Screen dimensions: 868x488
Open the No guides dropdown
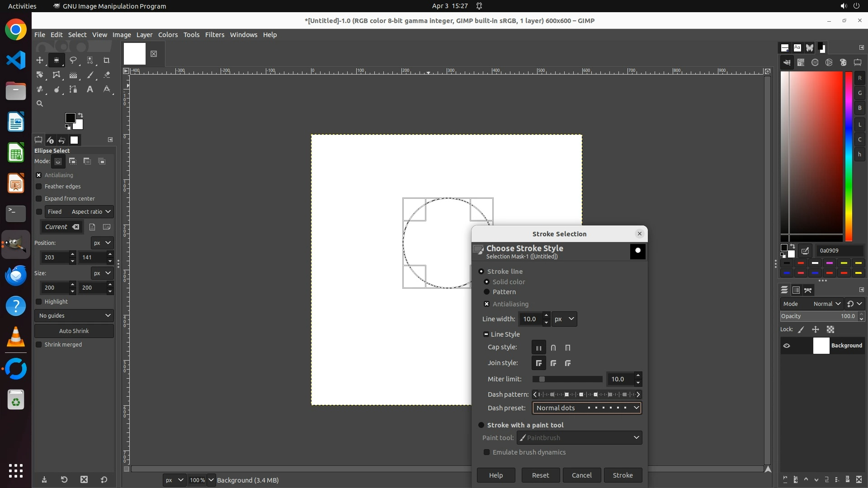pos(74,316)
